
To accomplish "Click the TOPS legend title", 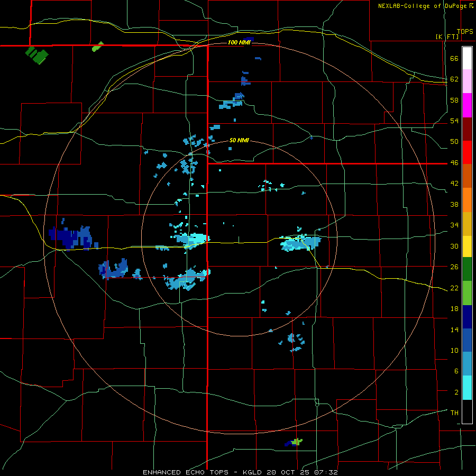I will tap(465, 32).
